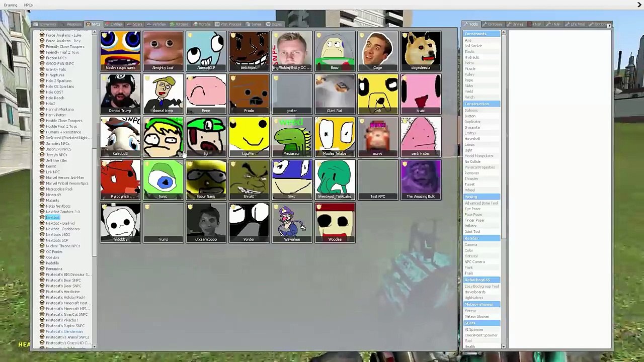Screen dimensions: 644x362
Task: Collapse the SCars tool category
Action: [481, 323]
